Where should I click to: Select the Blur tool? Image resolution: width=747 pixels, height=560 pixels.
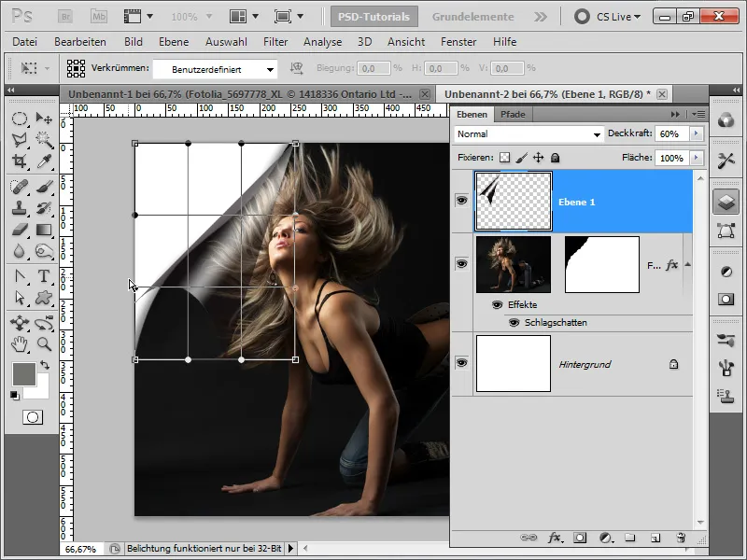coord(20,251)
